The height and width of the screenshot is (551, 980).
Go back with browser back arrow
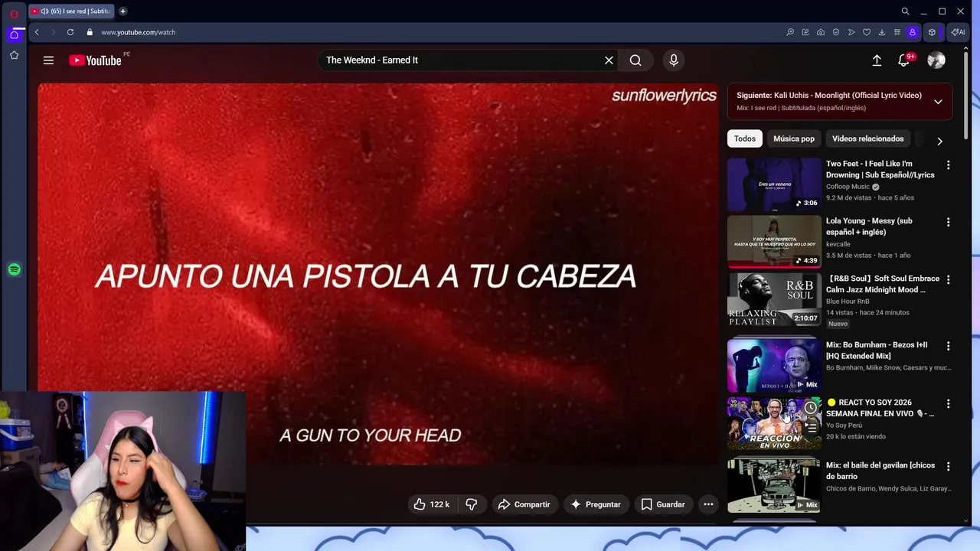pos(37,32)
